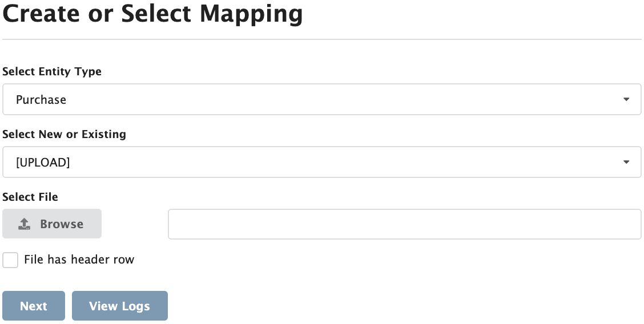644x324 pixels.
Task: Click the "Select Entity Type" label
Action: click(x=52, y=72)
